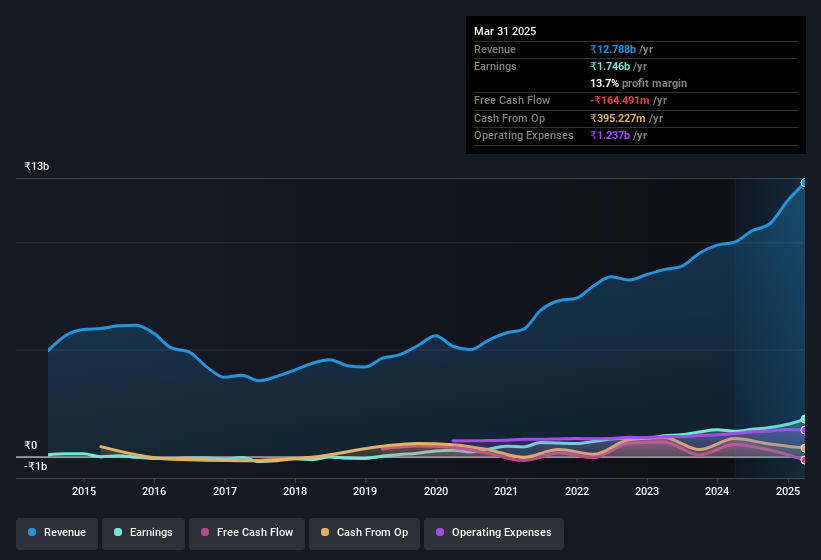Toggle the Revenue legend button

click(57, 533)
